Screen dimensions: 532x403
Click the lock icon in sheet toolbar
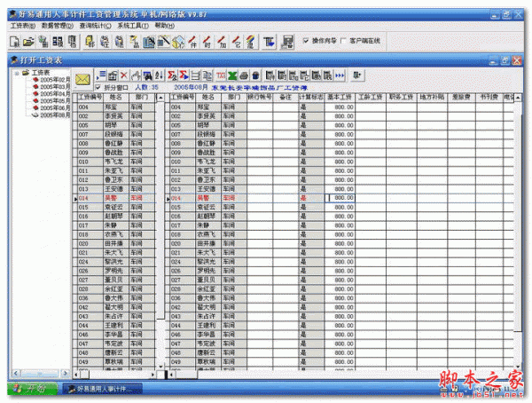pyautogui.click(x=113, y=75)
